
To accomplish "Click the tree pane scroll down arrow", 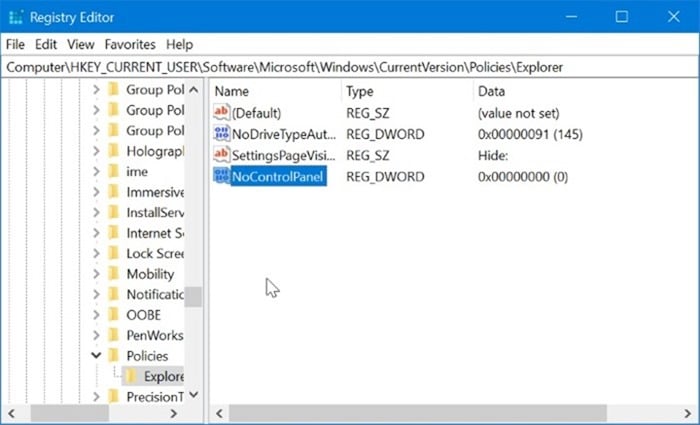I will point(194,395).
